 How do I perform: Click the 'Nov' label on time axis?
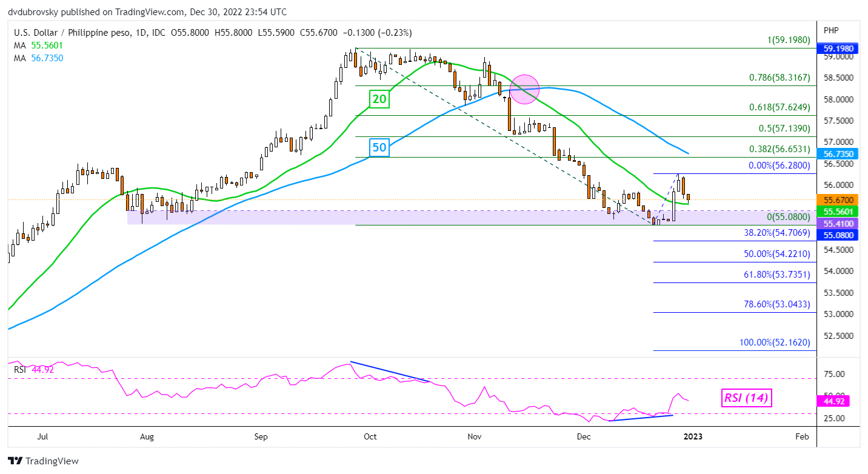(x=475, y=436)
